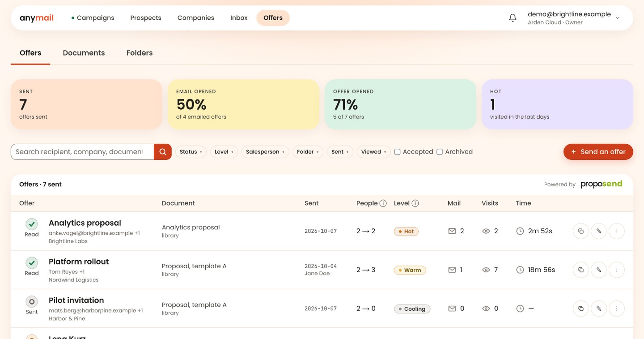Image resolution: width=644 pixels, height=339 pixels.
Task: Open the Viewed filter dropdown
Action: pos(374,152)
